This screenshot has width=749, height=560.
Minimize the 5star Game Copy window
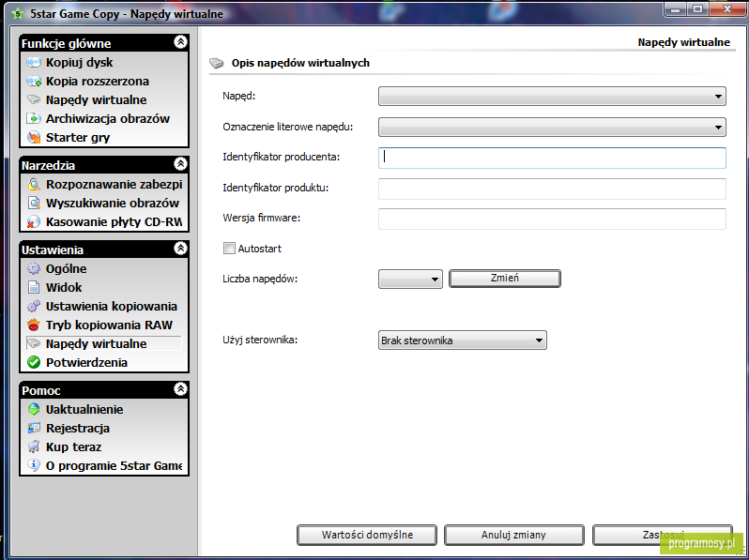click(x=675, y=9)
